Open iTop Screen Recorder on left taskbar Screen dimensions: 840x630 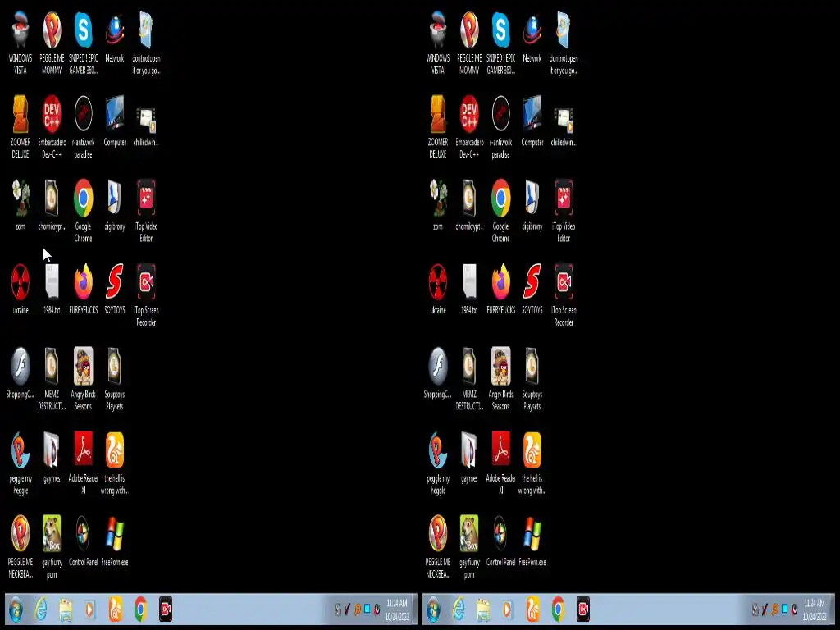(166, 609)
